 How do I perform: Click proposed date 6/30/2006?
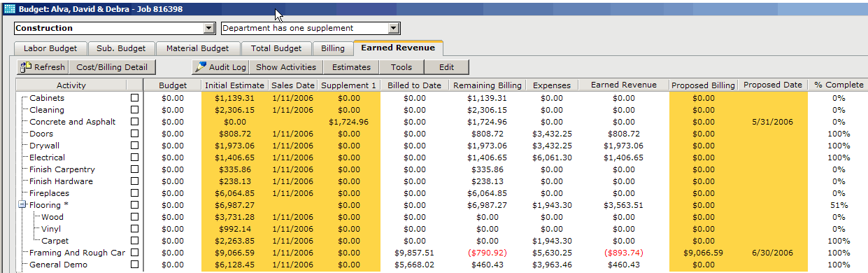772,253
